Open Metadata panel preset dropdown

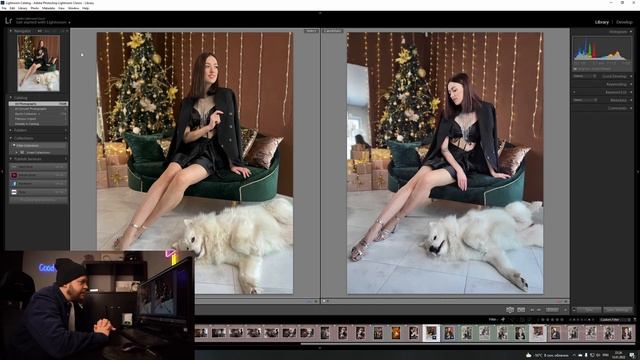tap(584, 100)
